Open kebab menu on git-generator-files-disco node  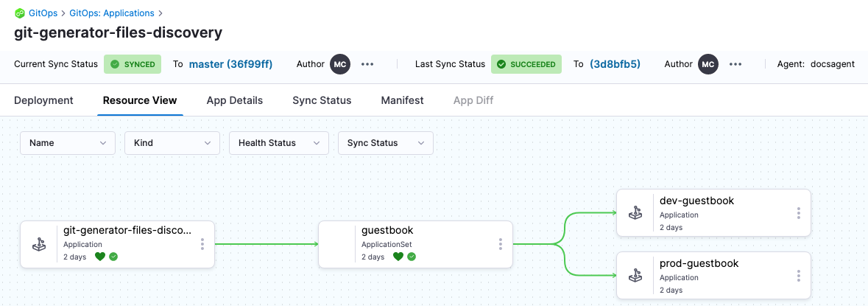tap(202, 244)
